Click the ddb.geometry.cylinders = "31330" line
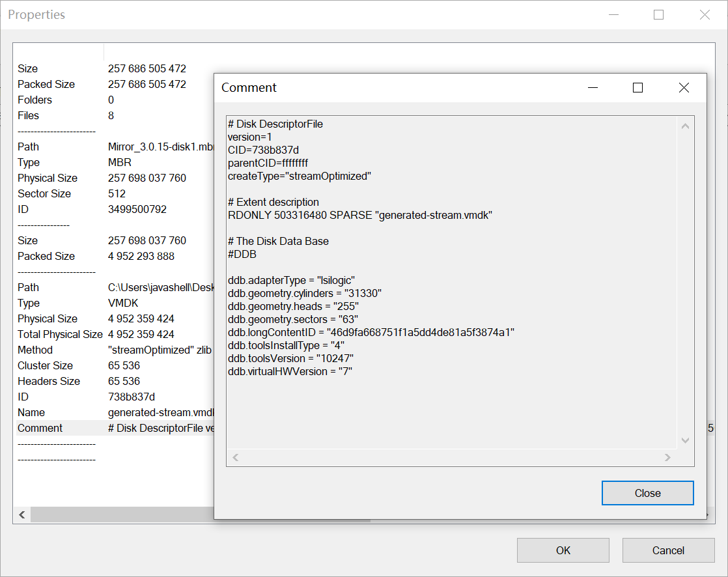 (x=305, y=293)
